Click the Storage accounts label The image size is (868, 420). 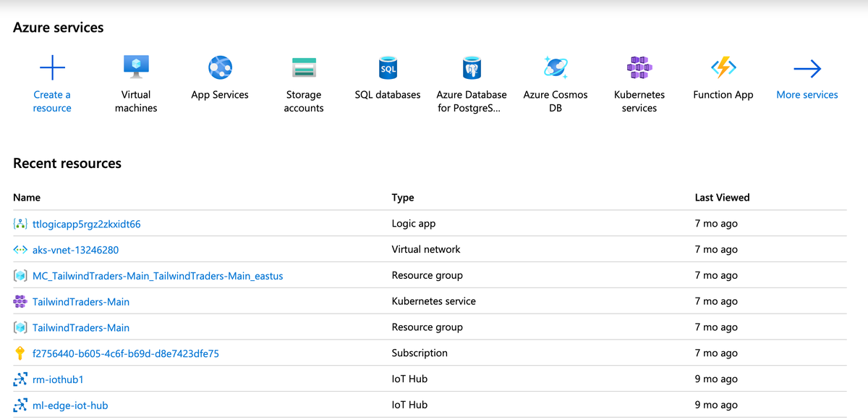tap(304, 101)
